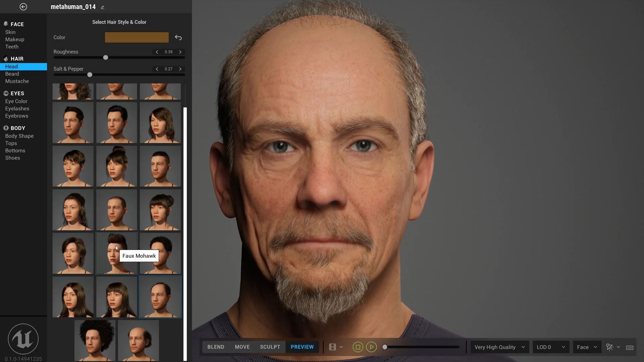Select the buzz cut hairstyle thumbnail
The image size is (644, 362).
116,210
